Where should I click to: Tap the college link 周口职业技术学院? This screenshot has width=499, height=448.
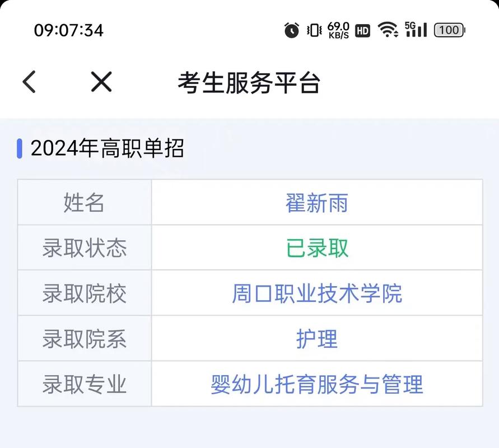pyautogui.click(x=317, y=293)
